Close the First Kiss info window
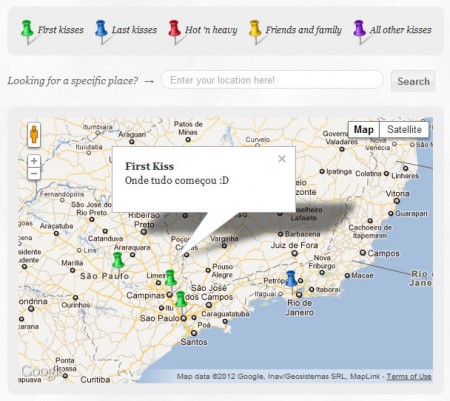The width and height of the screenshot is (450, 401). (x=282, y=159)
